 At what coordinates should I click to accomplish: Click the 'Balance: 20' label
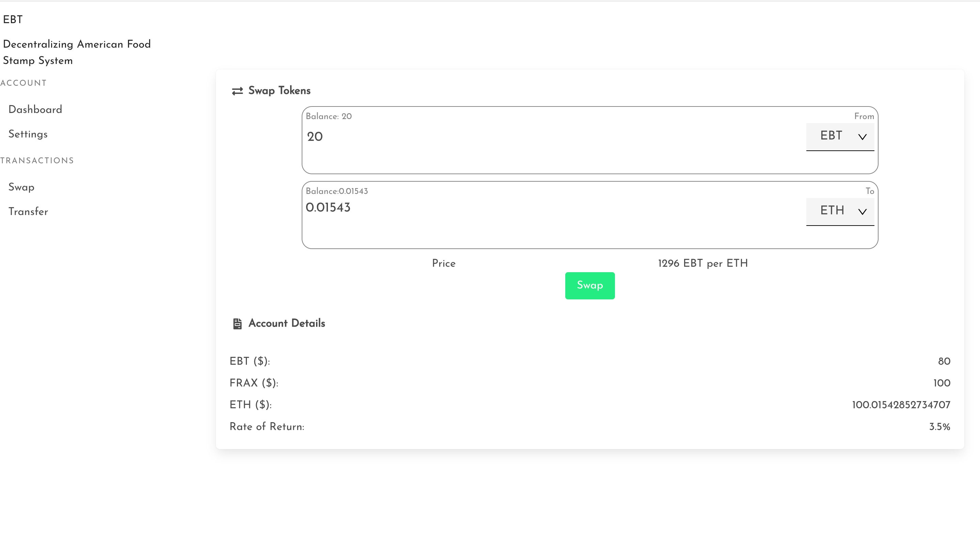(328, 116)
